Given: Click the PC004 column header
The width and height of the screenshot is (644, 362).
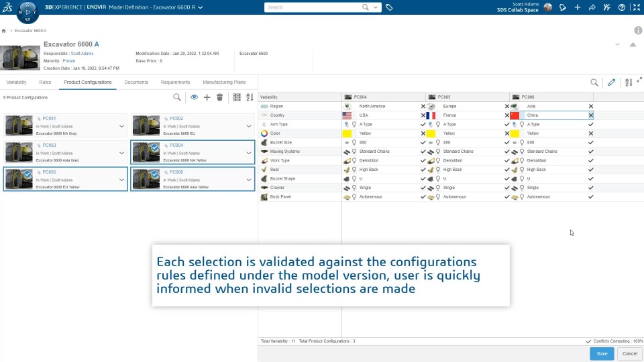Looking at the screenshot, I should click(x=384, y=97).
